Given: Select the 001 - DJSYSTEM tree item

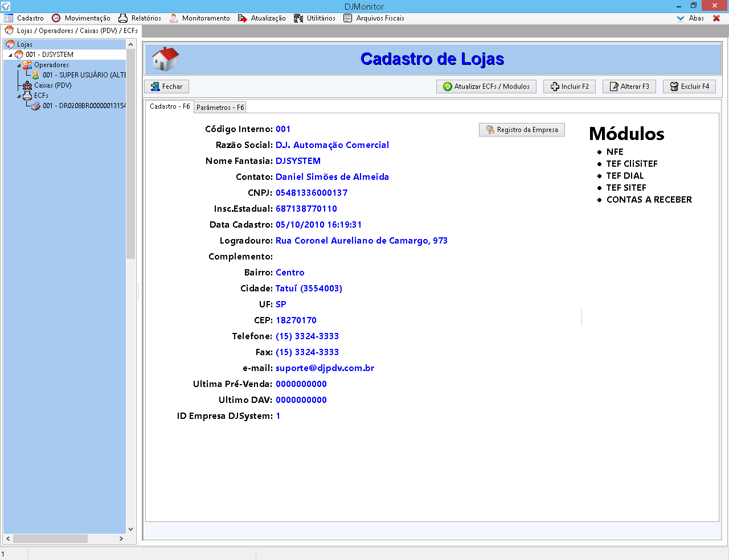Looking at the screenshot, I should pos(50,55).
